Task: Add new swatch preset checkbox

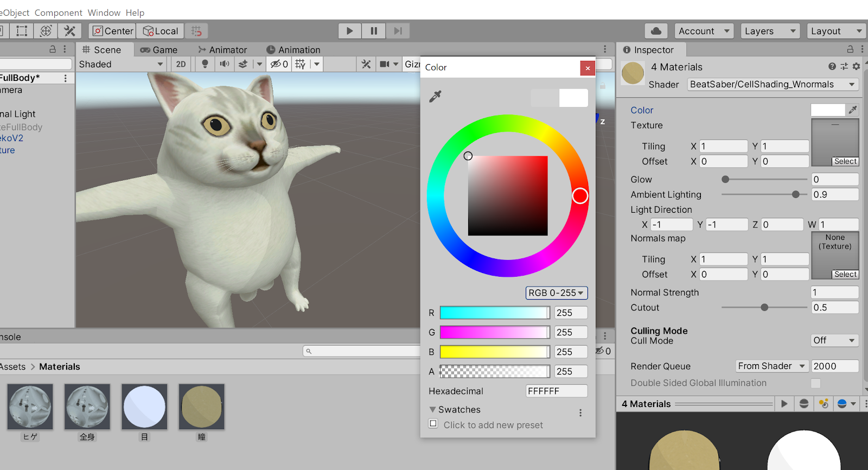Action: point(433,424)
